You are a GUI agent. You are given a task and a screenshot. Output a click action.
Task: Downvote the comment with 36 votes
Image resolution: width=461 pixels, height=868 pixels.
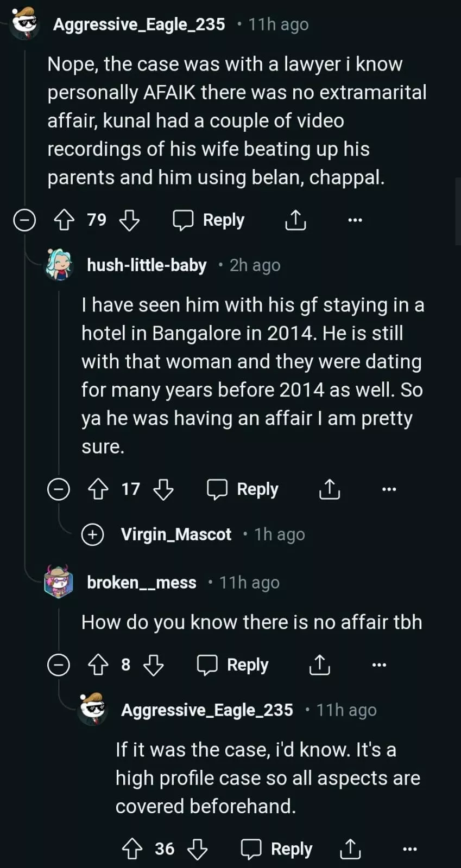click(197, 849)
